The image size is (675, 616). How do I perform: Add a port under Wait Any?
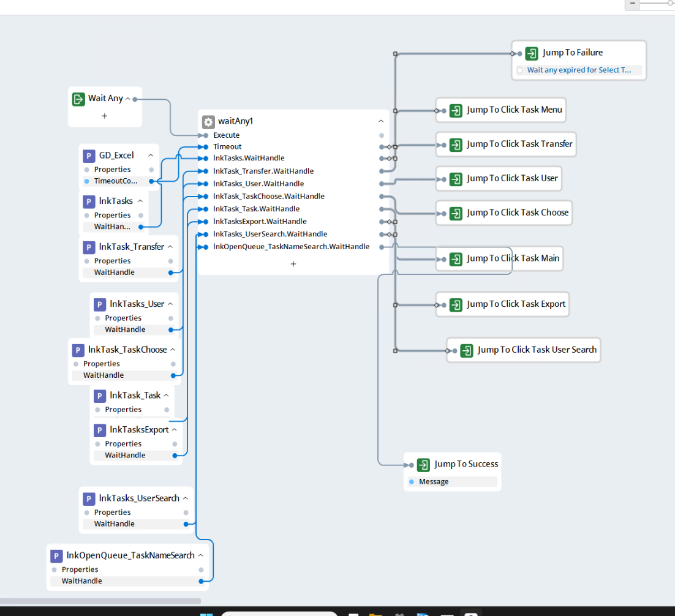coord(104,116)
